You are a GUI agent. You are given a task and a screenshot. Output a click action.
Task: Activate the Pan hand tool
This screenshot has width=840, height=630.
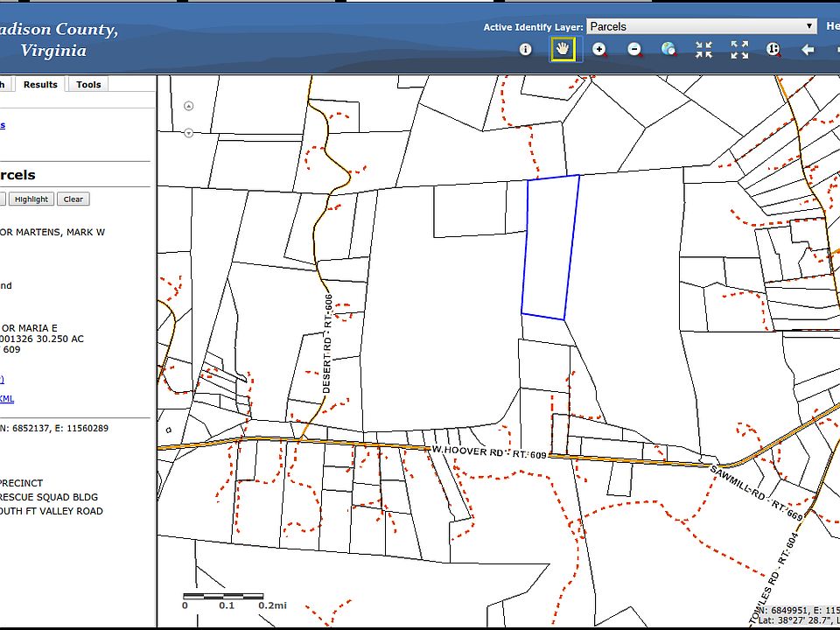tap(563, 49)
